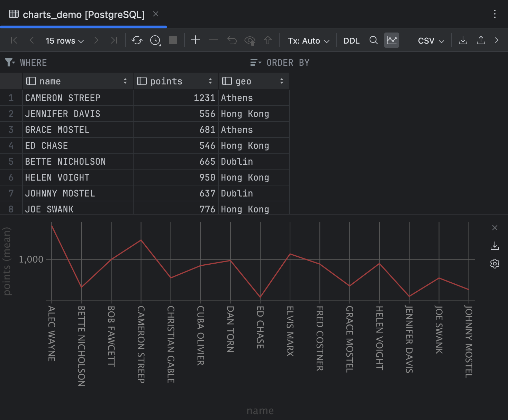508x420 pixels.
Task: Search within the result set
Action: [374, 40]
